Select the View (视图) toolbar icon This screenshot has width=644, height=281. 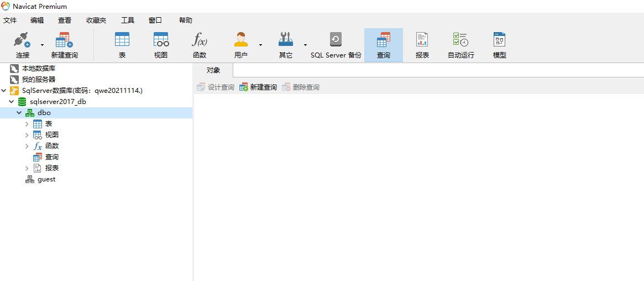161,40
